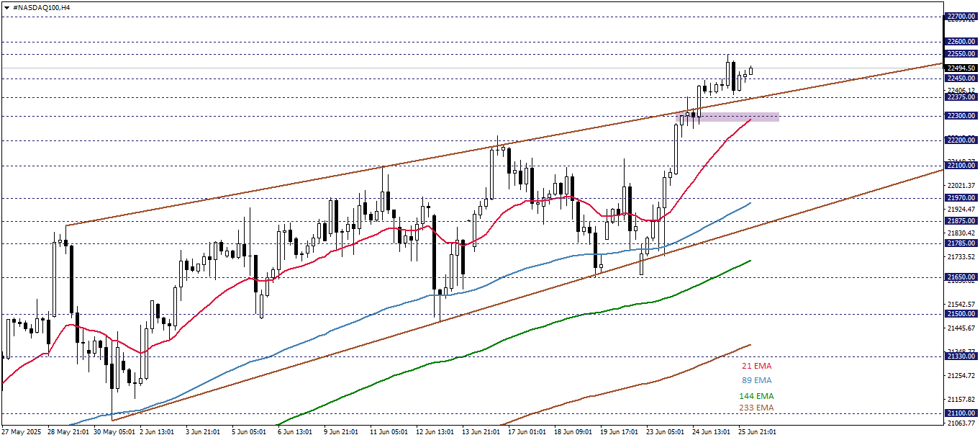Click the 28 May 21:01 time label
The height and width of the screenshot is (440, 980).
(x=68, y=432)
